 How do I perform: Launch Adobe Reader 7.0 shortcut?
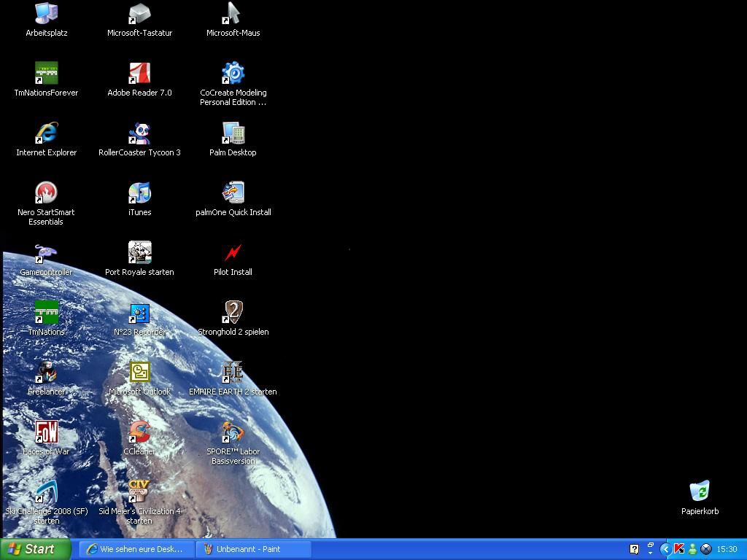[139, 73]
